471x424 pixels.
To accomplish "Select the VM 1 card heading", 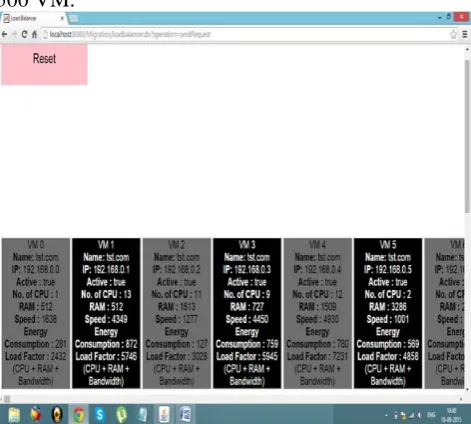I will coord(106,245).
